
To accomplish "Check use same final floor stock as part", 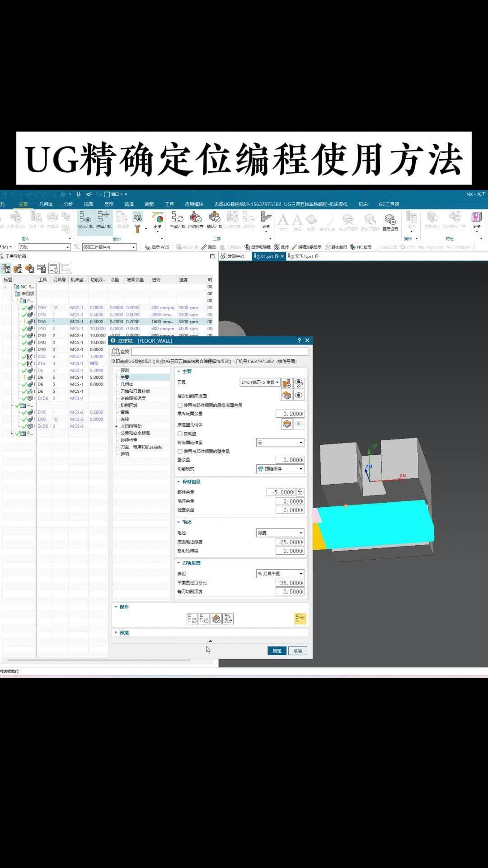I will tap(180, 405).
